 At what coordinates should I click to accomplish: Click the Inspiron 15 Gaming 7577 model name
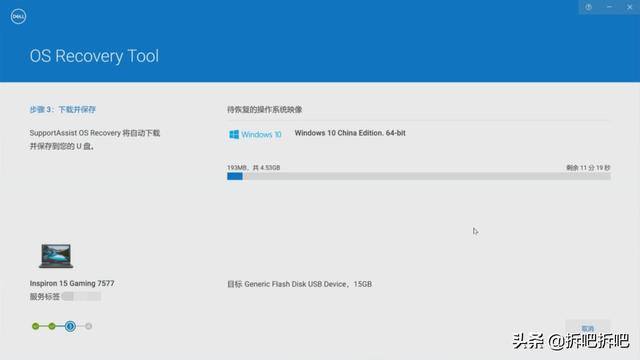[x=72, y=283]
